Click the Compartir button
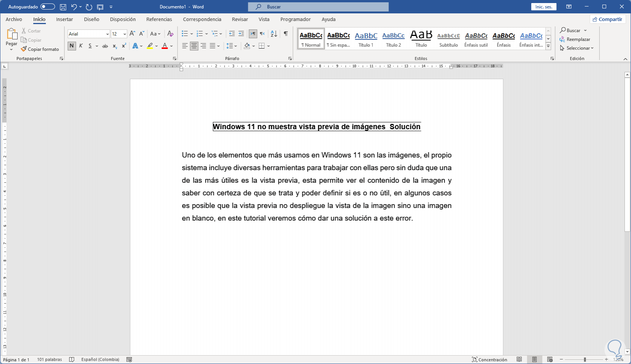 (x=607, y=19)
